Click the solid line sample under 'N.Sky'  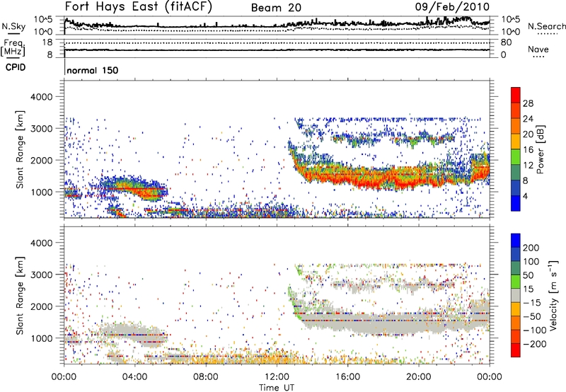click(13, 34)
